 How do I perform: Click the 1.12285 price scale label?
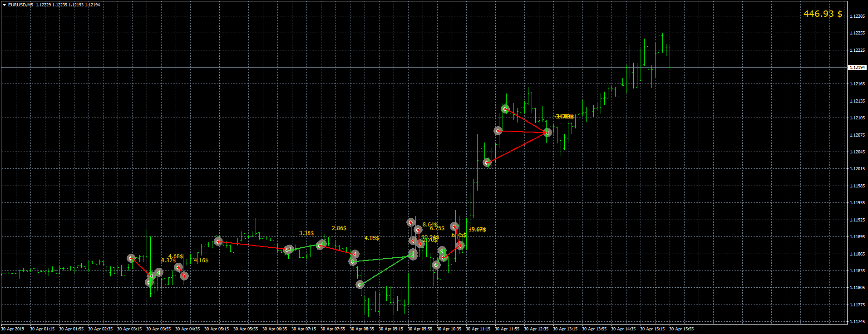point(857,16)
